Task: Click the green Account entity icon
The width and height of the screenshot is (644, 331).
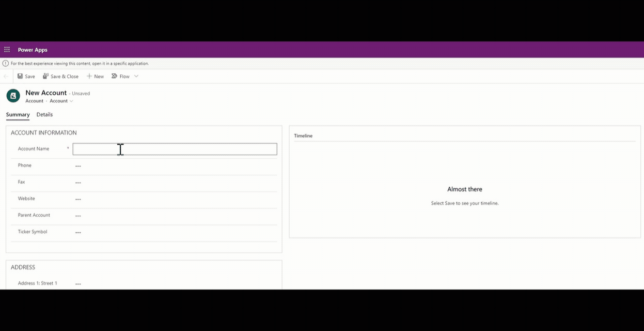Action: pyautogui.click(x=13, y=96)
